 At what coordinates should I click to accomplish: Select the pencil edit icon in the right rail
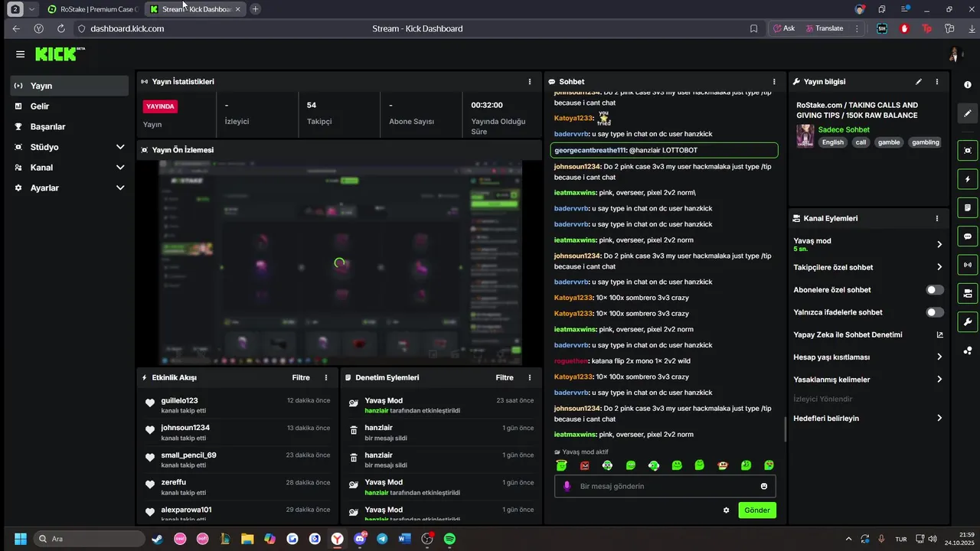click(968, 113)
